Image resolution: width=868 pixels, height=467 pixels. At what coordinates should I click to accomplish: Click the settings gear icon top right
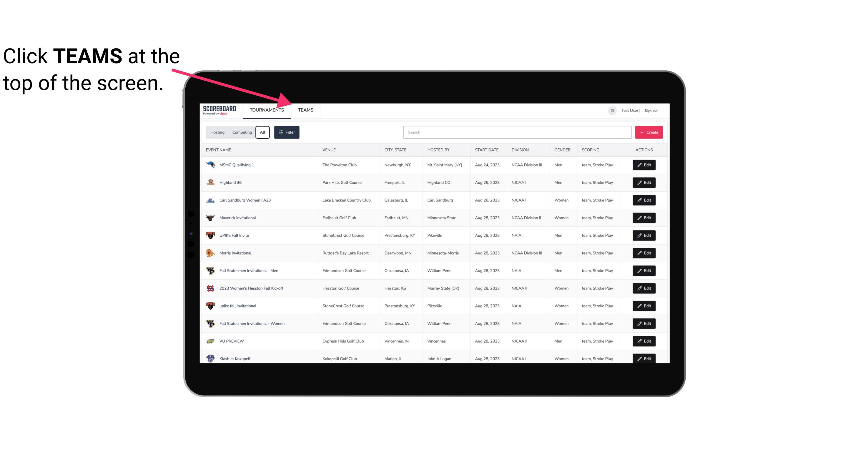click(x=612, y=110)
